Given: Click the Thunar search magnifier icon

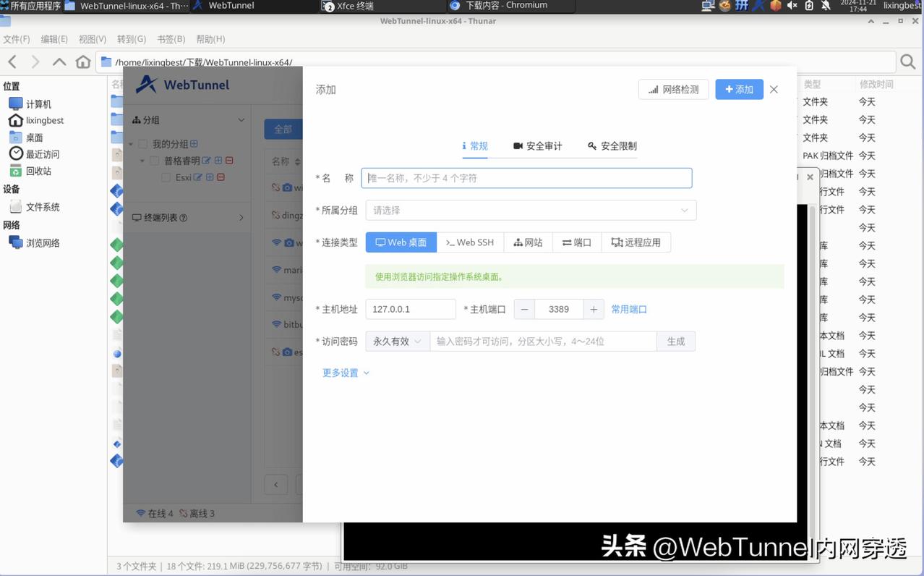Looking at the screenshot, I should click(908, 62).
